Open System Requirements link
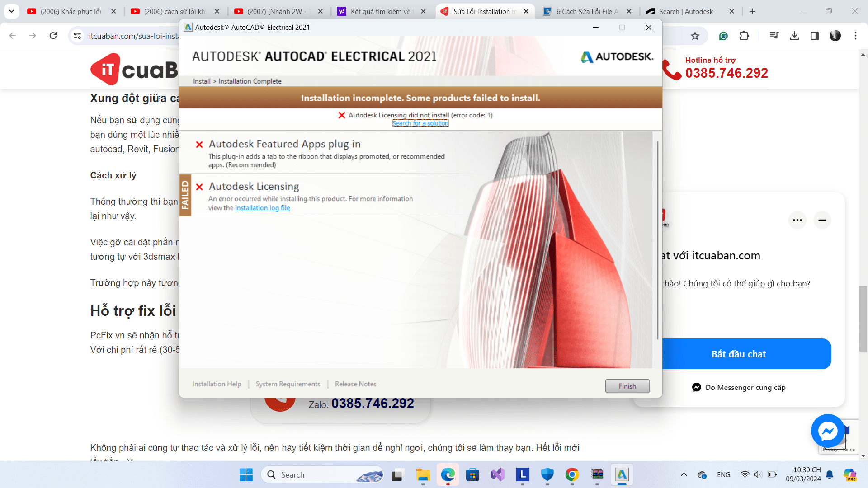This screenshot has height=488, width=868. pos(288,384)
